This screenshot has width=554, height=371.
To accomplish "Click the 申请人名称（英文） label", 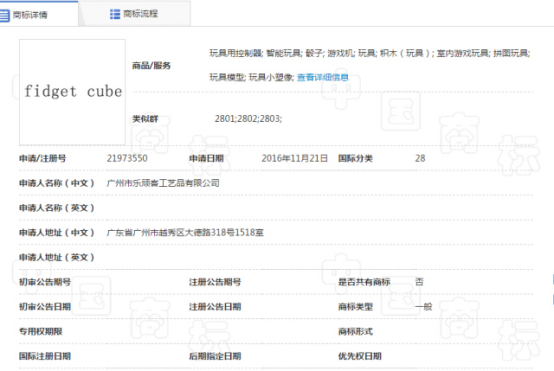I will pyautogui.click(x=57, y=208).
